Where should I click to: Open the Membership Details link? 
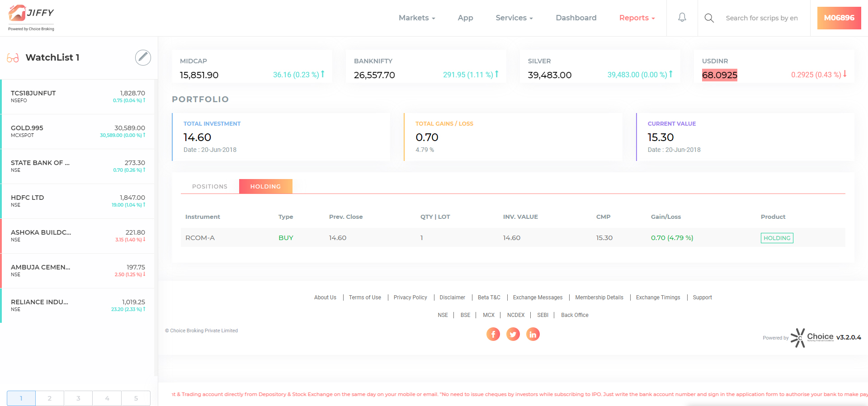click(x=599, y=297)
